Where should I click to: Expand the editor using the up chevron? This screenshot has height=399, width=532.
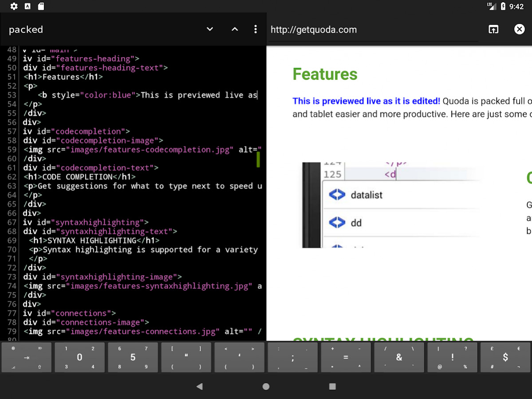pyautogui.click(x=234, y=29)
